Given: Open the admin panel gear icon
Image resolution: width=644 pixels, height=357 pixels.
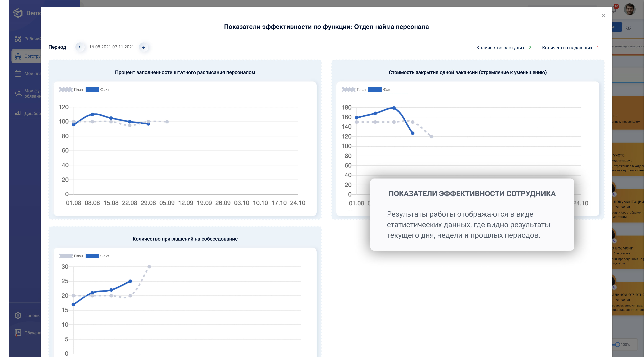Looking at the screenshot, I should click(x=18, y=315).
